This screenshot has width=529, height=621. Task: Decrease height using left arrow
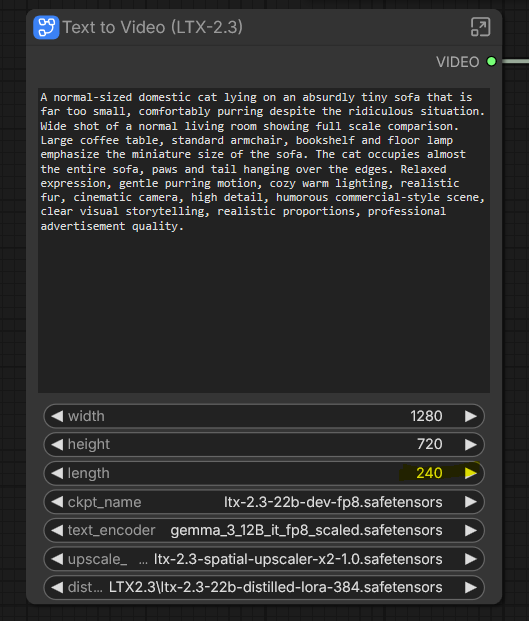tap(57, 444)
